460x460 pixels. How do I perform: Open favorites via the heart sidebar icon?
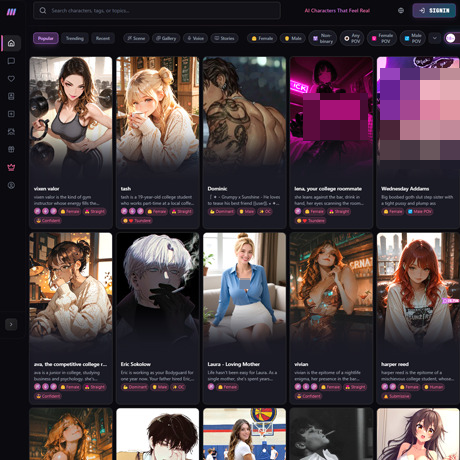11,79
